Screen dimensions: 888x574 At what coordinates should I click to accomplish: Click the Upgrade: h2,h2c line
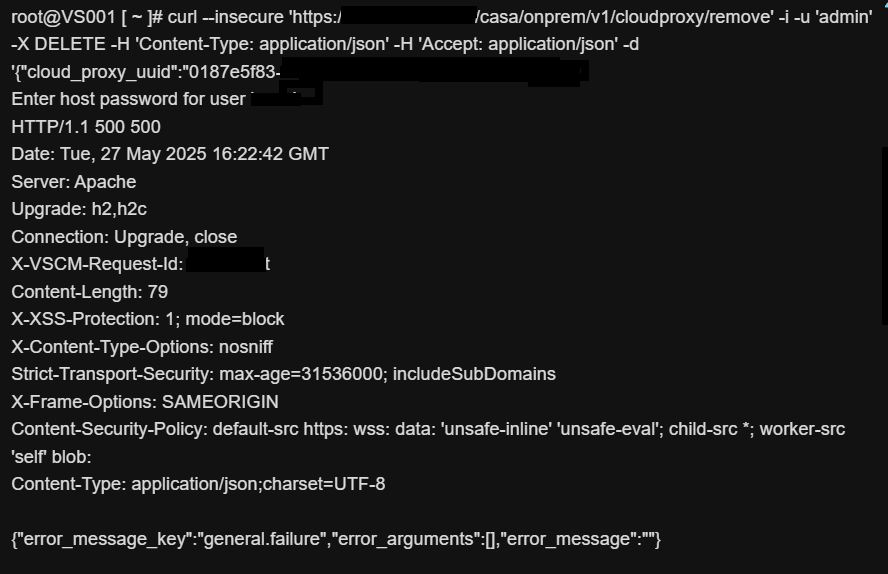pyautogui.click(x=79, y=209)
